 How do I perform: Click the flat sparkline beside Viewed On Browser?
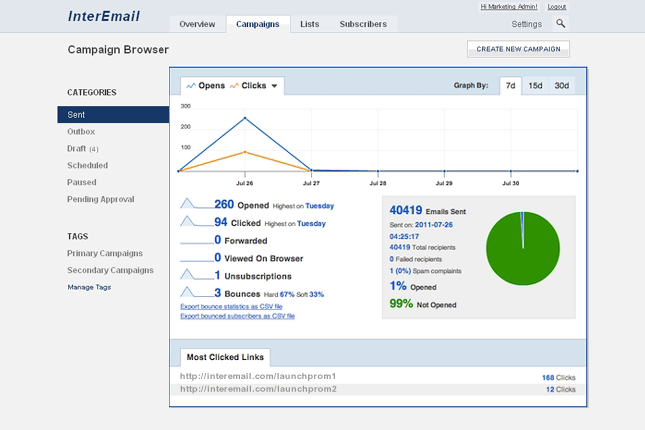(196, 260)
